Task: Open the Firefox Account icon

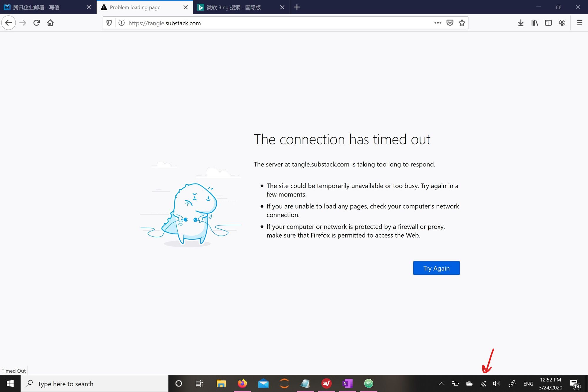Action: [x=562, y=23]
